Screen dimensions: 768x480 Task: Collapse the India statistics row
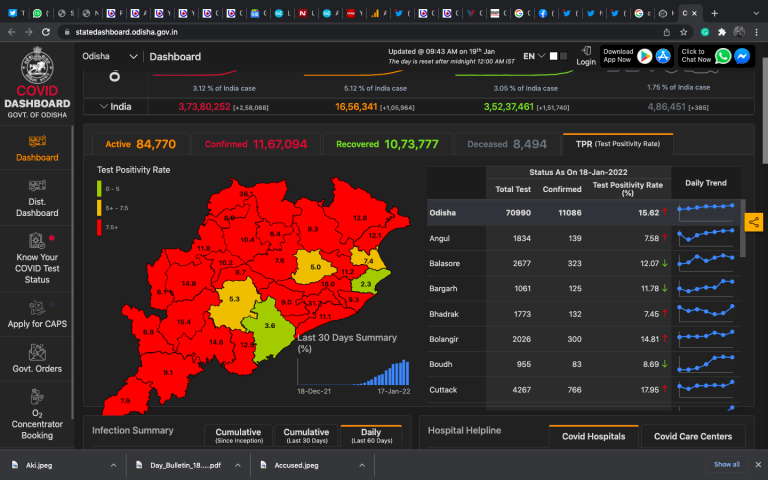104,106
